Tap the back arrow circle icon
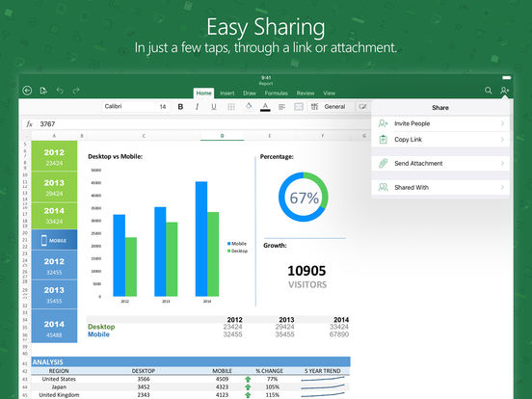This screenshot has height=399, width=532. (27, 91)
